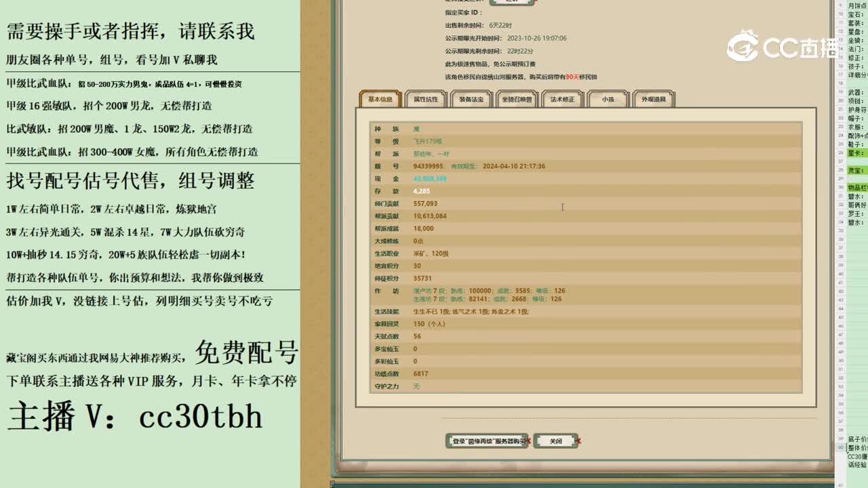Click the 关闭 button

pos(556,441)
